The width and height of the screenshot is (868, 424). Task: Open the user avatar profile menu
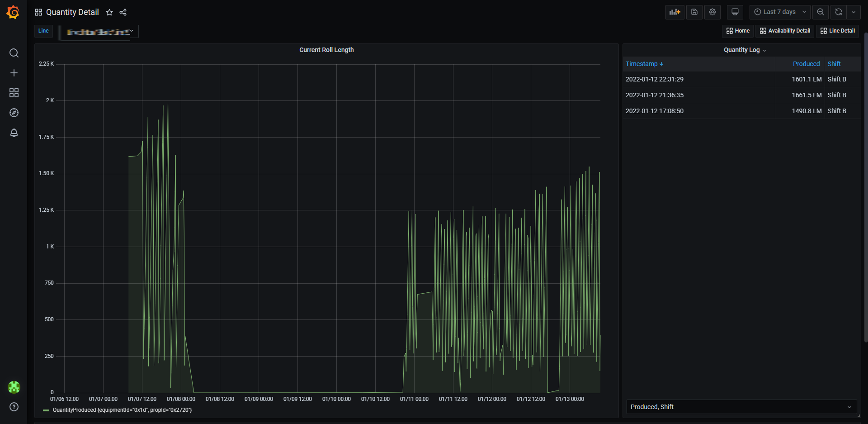point(14,387)
